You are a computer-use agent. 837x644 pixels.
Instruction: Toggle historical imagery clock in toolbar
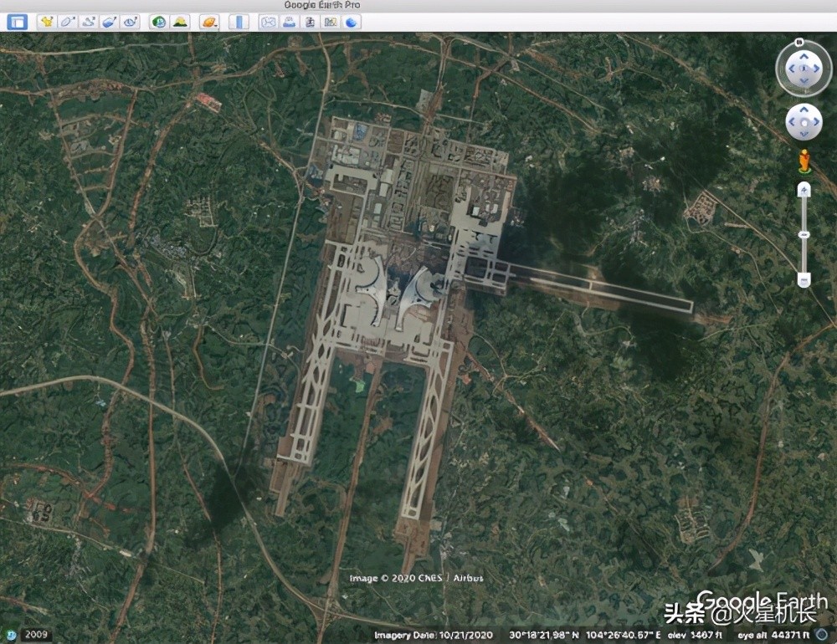(158, 22)
